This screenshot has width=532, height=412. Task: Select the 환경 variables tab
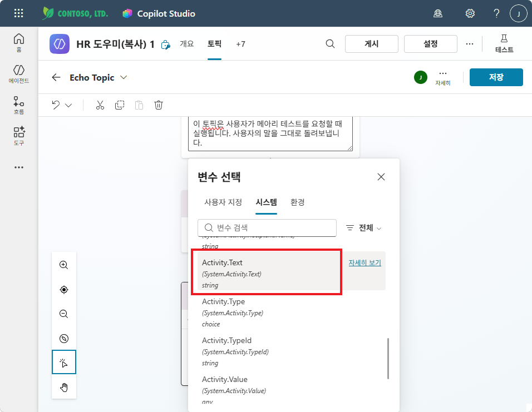[298, 202]
